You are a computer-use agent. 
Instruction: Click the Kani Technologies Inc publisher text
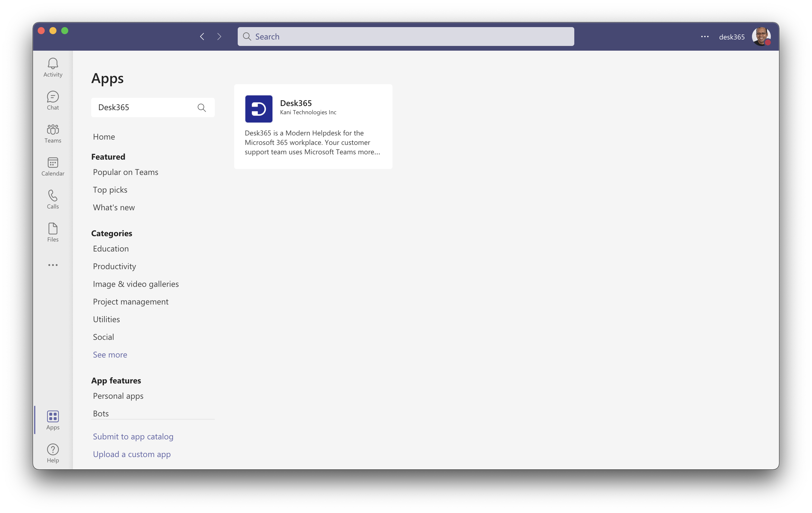pyautogui.click(x=308, y=112)
